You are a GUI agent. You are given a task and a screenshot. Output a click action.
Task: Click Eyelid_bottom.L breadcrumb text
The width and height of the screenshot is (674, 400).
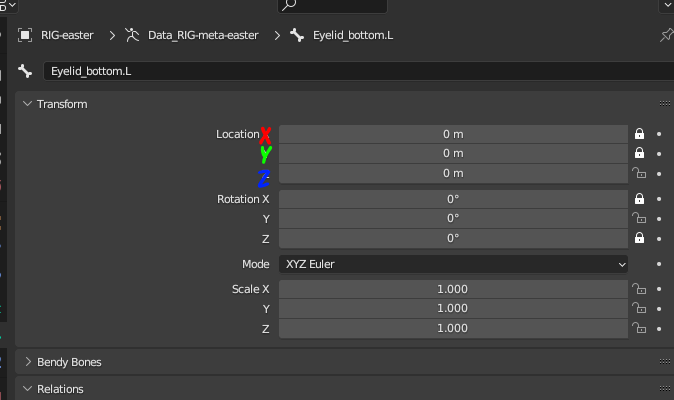(x=353, y=35)
